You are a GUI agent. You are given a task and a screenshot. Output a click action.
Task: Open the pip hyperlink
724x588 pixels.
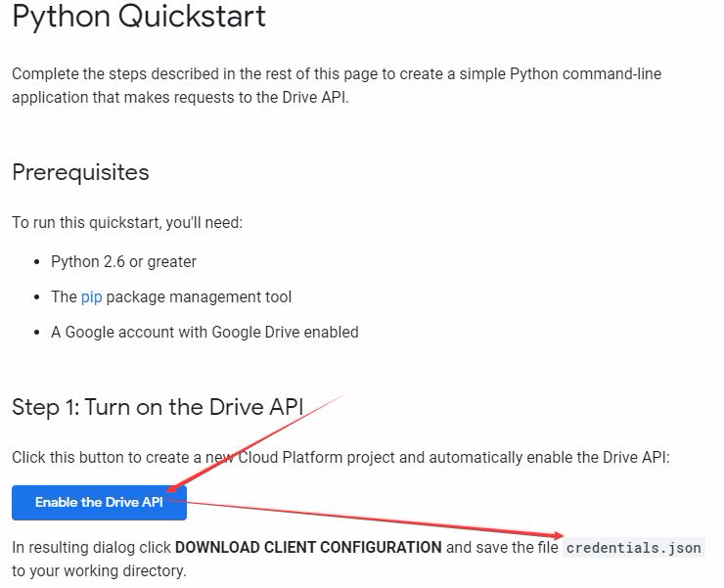point(91,296)
